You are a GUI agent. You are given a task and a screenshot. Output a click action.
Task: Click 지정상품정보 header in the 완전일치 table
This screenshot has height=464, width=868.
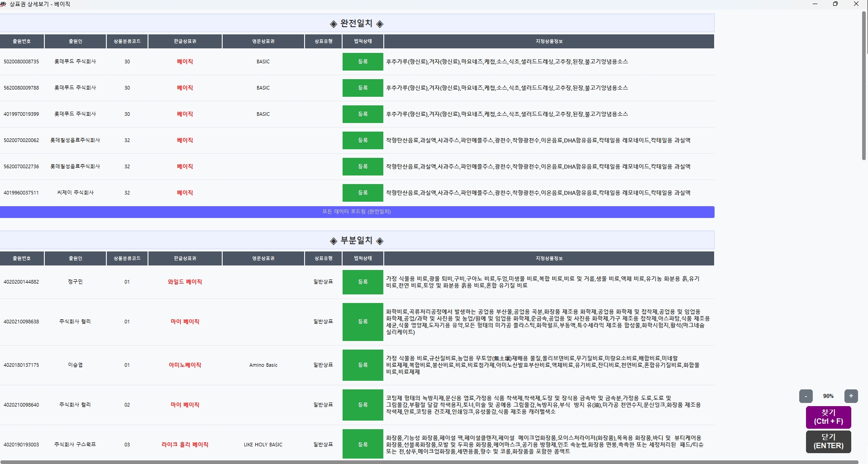(x=548, y=41)
